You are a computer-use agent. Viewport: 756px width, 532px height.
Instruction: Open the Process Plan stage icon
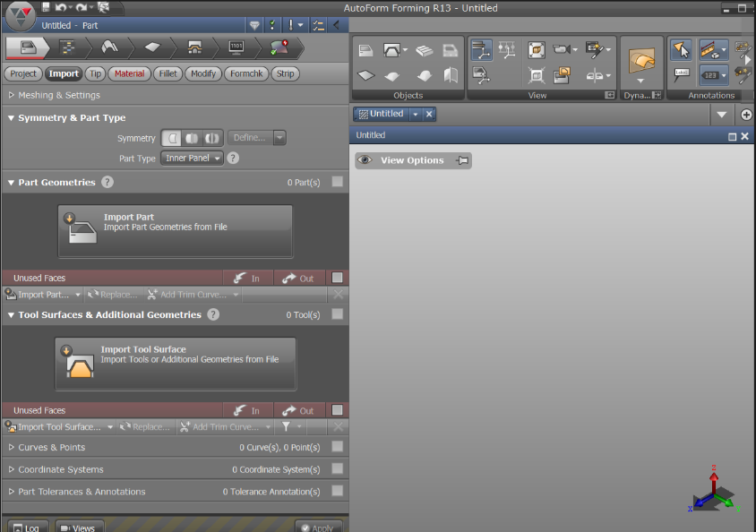click(66, 47)
